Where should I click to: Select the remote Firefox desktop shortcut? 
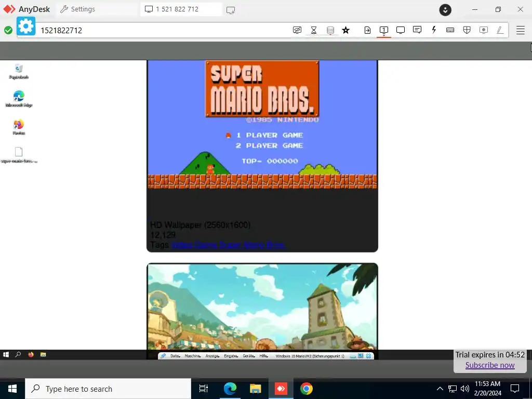click(19, 127)
